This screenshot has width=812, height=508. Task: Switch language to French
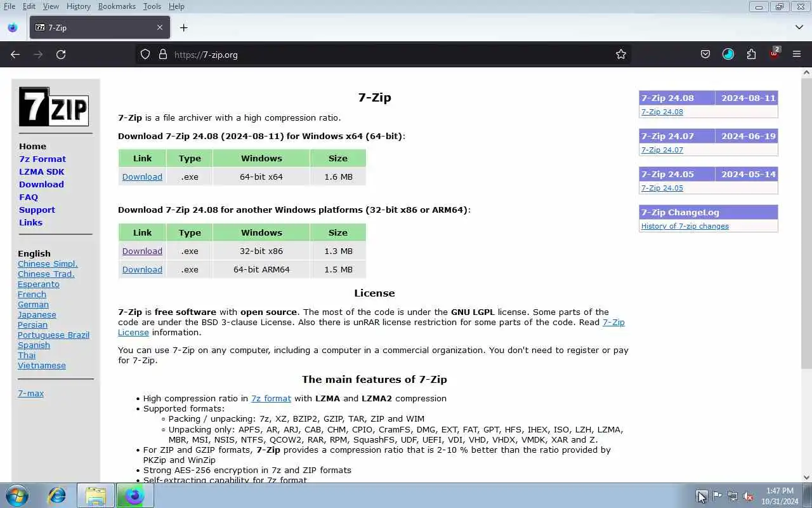point(32,294)
